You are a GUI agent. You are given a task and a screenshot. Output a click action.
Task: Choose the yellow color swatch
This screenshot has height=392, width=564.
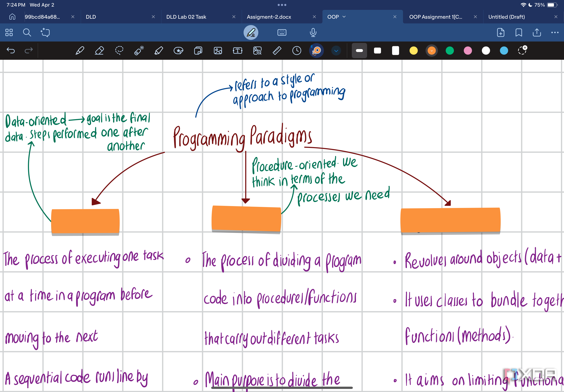tap(414, 51)
